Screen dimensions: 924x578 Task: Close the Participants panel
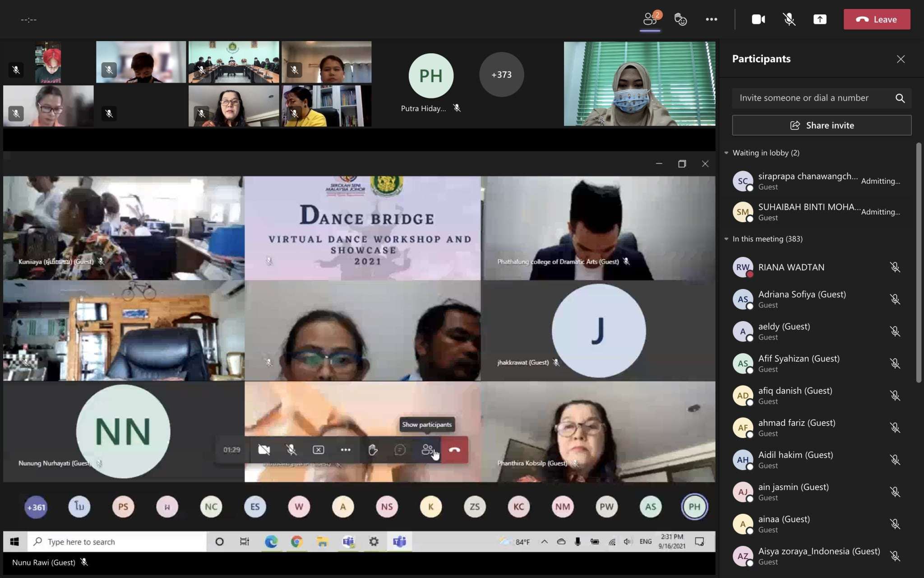click(901, 59)
